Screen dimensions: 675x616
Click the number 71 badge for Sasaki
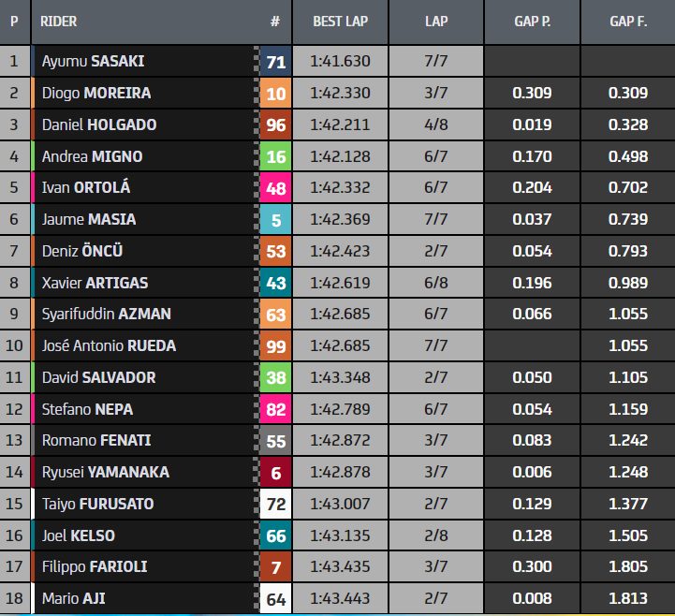[275, 62]
